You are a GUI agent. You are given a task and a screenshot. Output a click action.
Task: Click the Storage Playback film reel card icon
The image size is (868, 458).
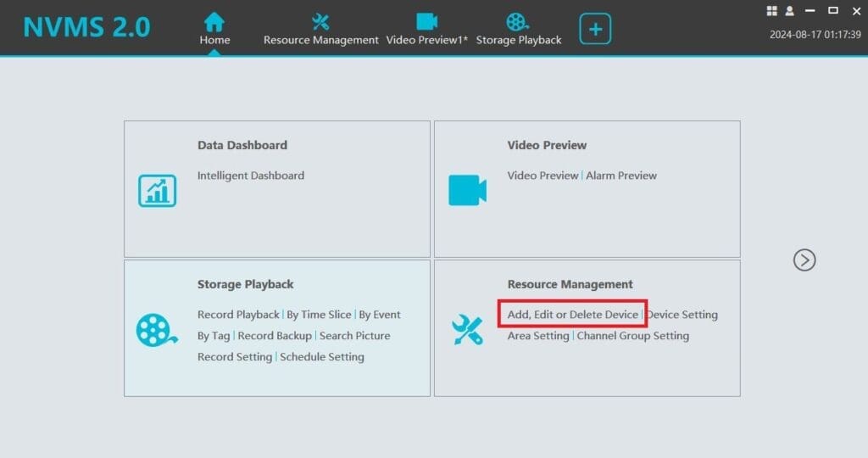(157, 330)
